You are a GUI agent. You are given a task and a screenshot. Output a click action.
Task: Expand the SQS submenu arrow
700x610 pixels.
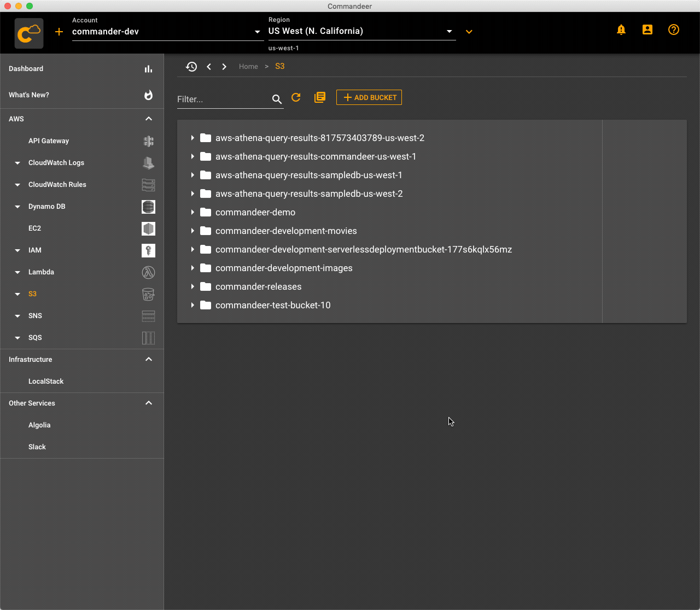(x=17, y=338)
